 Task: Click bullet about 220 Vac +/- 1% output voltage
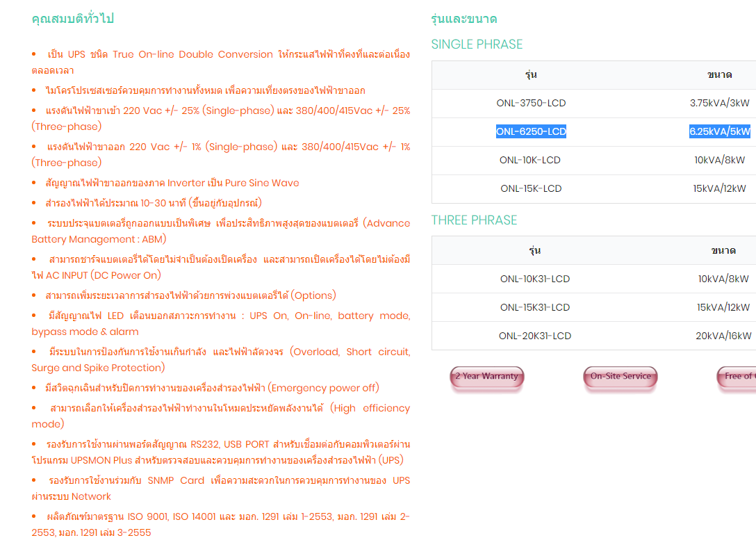click(221, 155)
